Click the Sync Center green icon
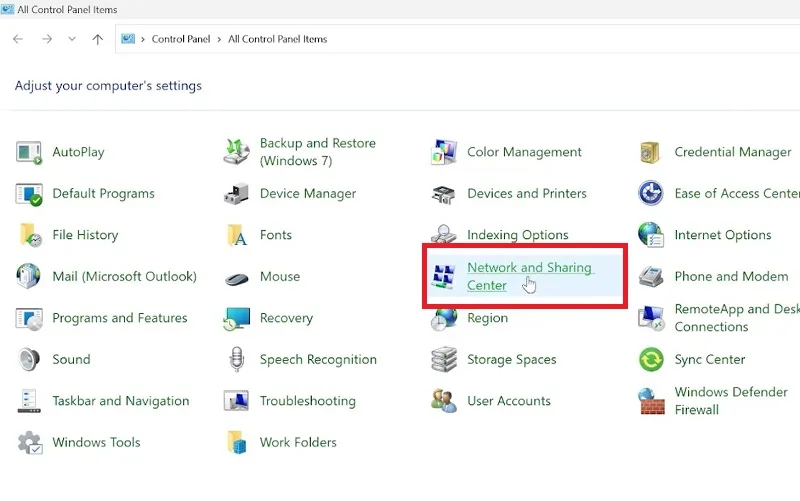 (x=651, y=360)
